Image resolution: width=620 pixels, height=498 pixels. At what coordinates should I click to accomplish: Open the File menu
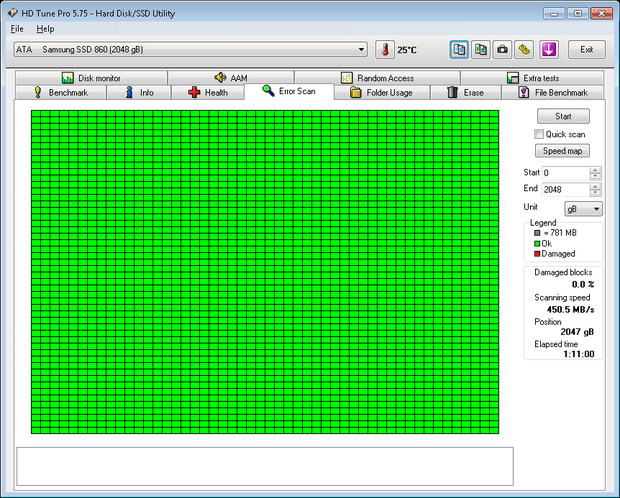tap(17, 29)
